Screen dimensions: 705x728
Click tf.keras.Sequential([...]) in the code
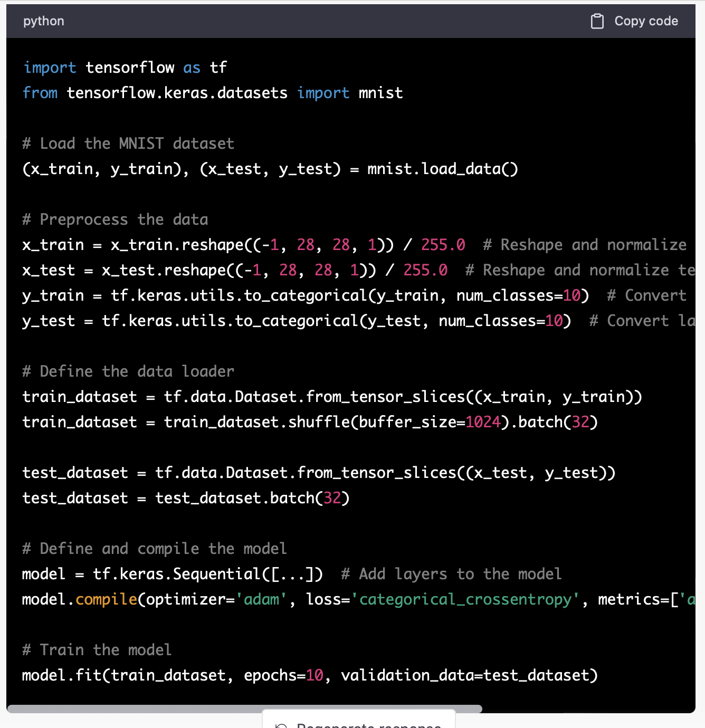click(x=208, y=574)
